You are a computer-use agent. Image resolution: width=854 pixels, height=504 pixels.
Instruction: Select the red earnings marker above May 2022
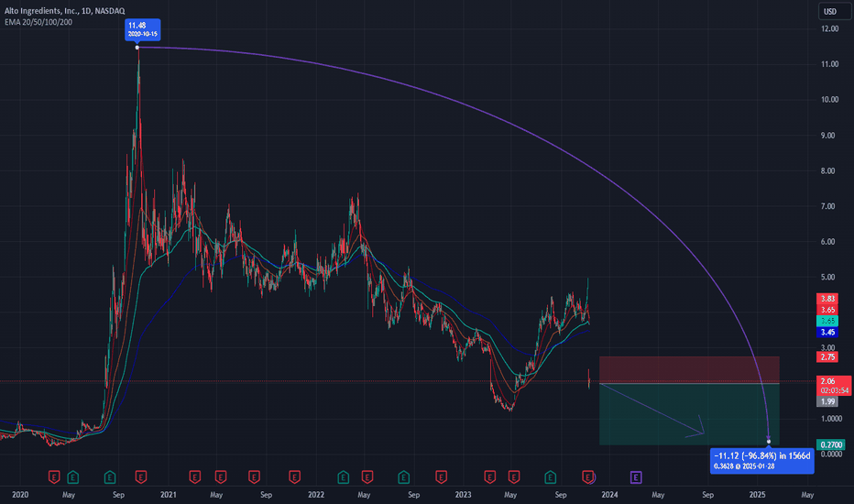367,477
